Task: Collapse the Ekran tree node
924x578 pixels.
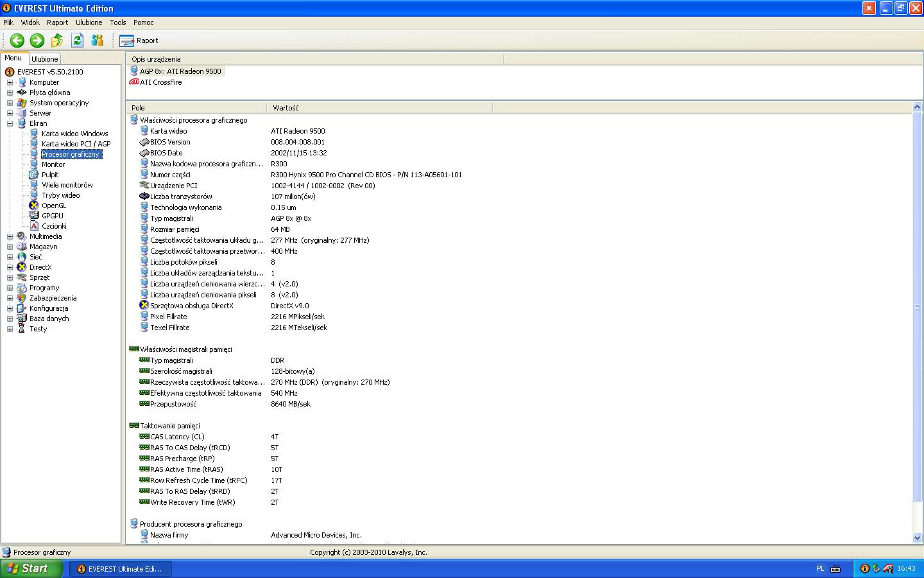Action: [10, 123]
